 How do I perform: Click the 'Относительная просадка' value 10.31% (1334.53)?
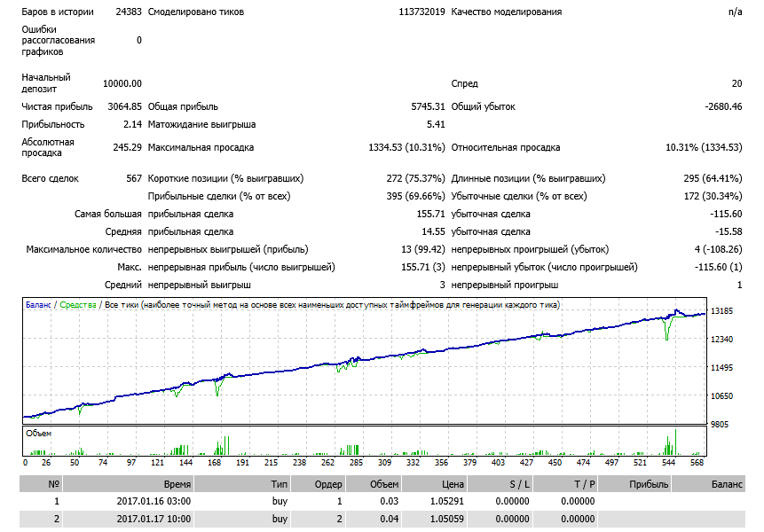pyautogui.click(x=704, y=147)
